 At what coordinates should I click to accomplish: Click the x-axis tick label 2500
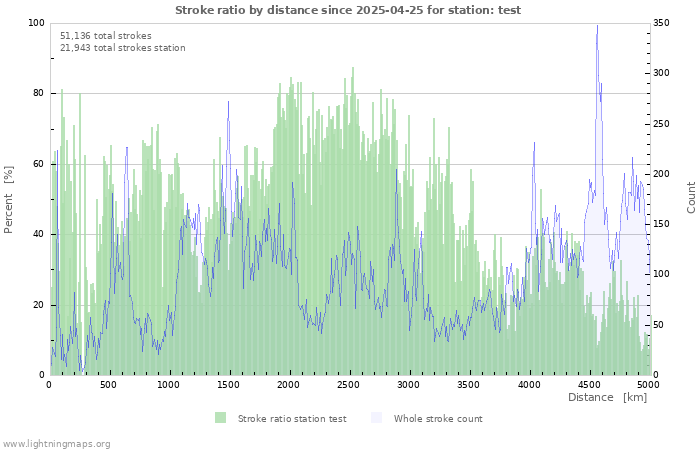click(349, 385)
